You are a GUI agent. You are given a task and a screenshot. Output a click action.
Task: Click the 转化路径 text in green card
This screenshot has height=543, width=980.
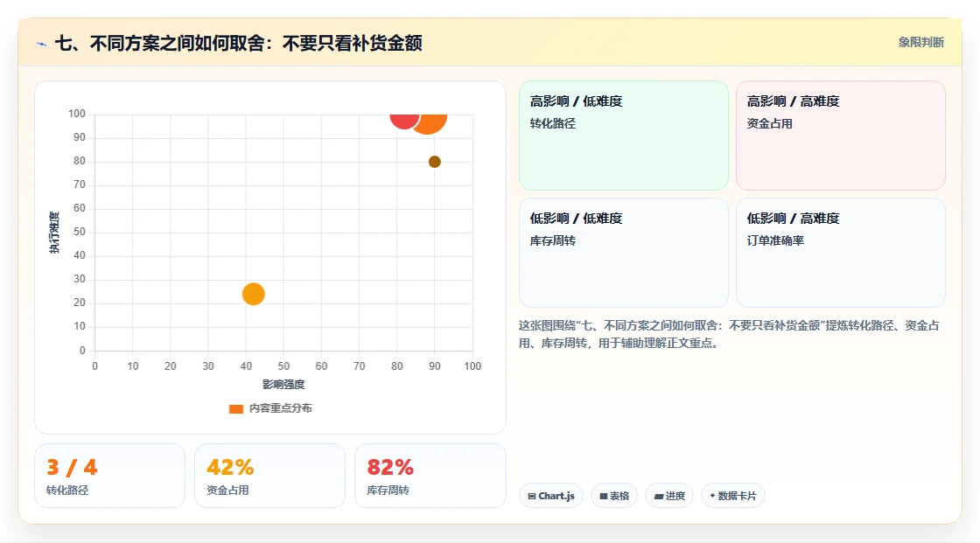552,123
